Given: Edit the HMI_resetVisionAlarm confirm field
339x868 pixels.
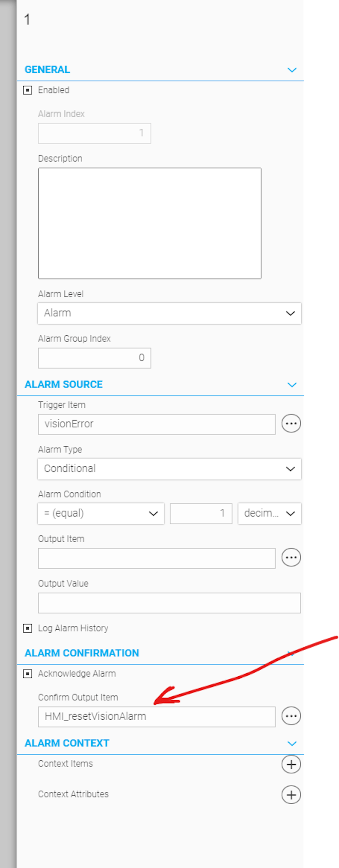Looking at the screenshot, I should (156, 716).
